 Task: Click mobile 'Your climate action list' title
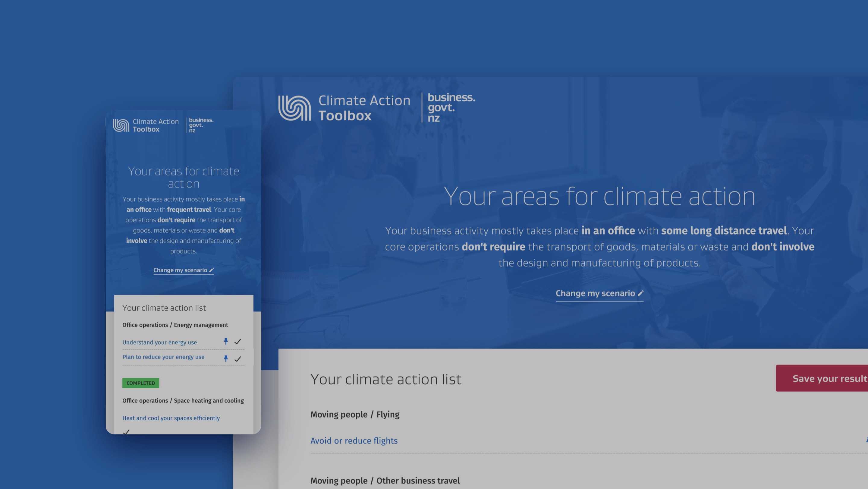[164, 308]
